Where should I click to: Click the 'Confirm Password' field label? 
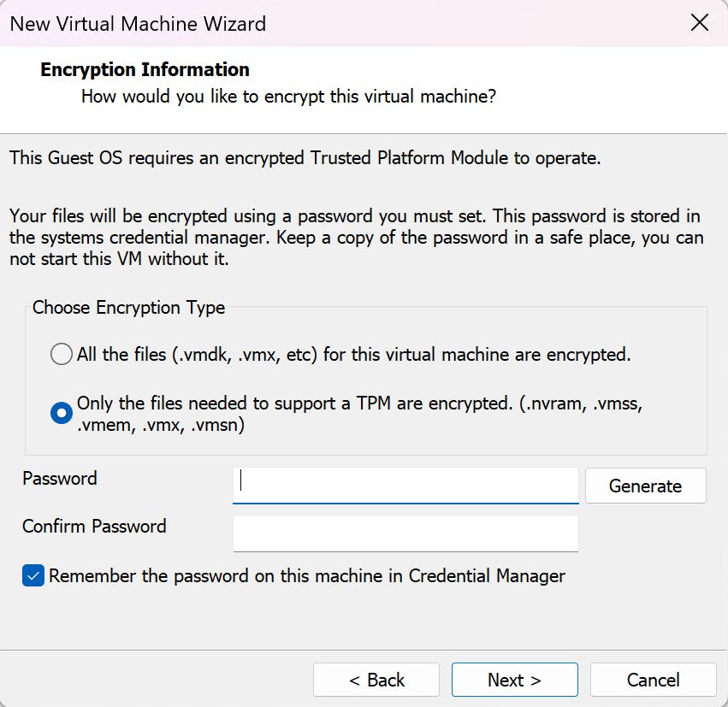(x=94, y=526)
